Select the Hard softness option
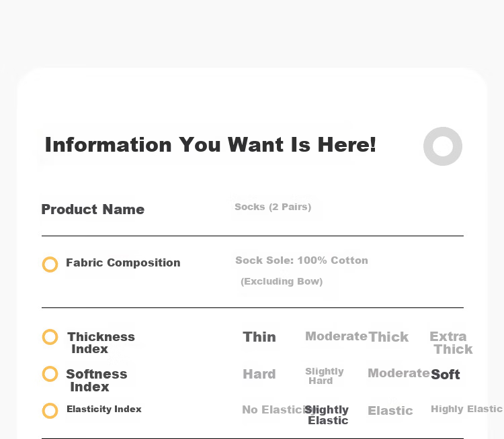The image size is (504, 439). 259,374
